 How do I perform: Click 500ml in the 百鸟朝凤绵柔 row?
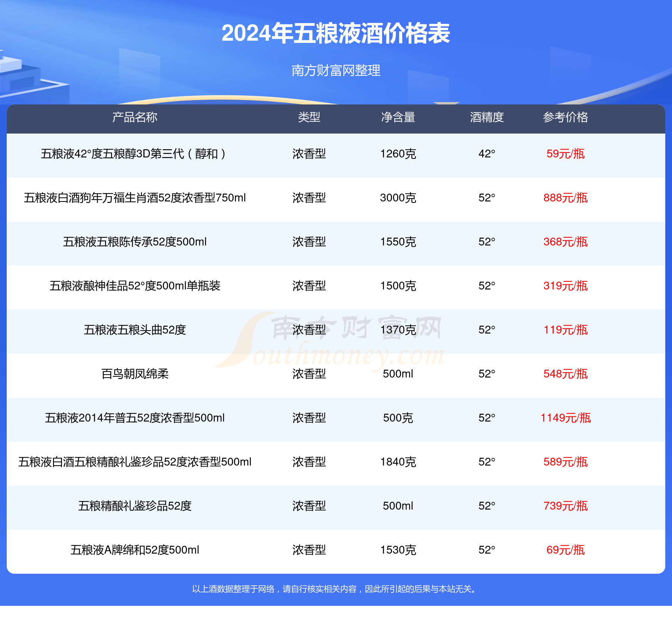point(398,374)
